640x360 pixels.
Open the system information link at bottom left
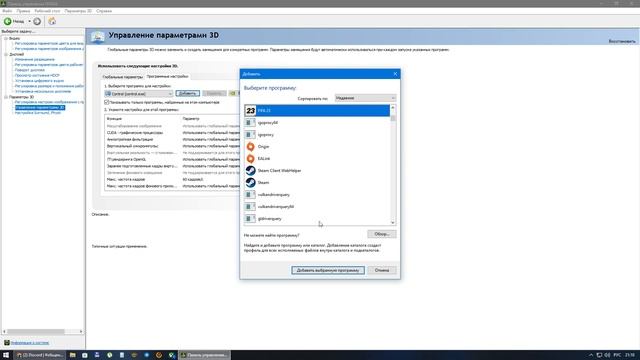click(30, 343)
